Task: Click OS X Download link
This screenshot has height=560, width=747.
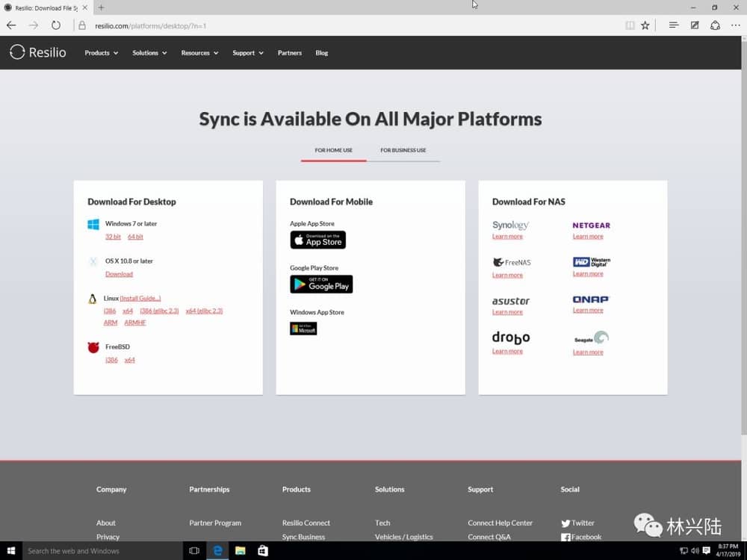Action: point(119,274)
